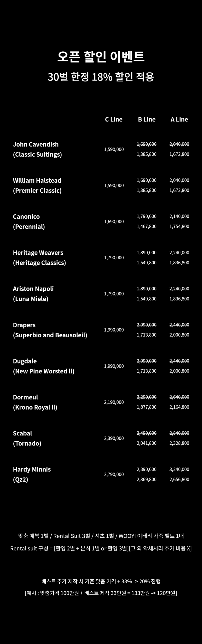Select the A Line column header

point(179,119)
